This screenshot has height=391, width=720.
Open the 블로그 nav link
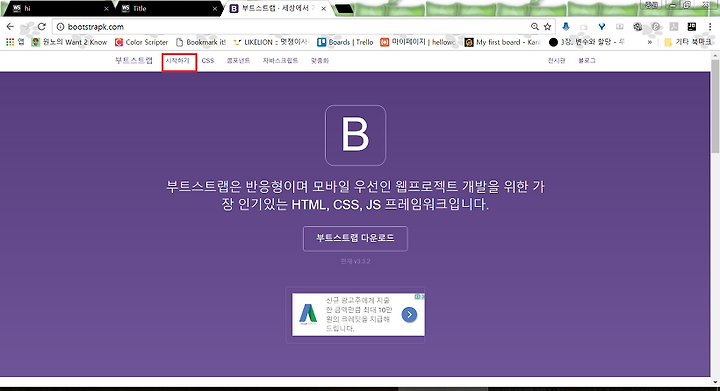(587, 61)
